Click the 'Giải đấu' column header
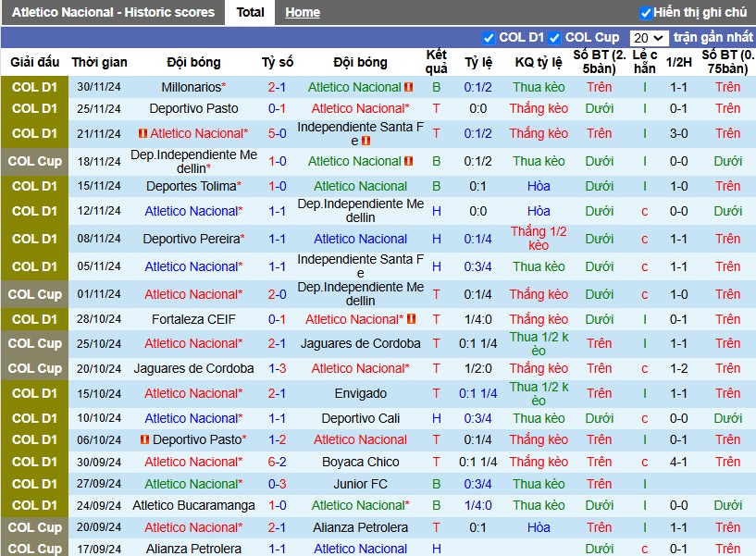The image size is (756, 556). point(35,62)
